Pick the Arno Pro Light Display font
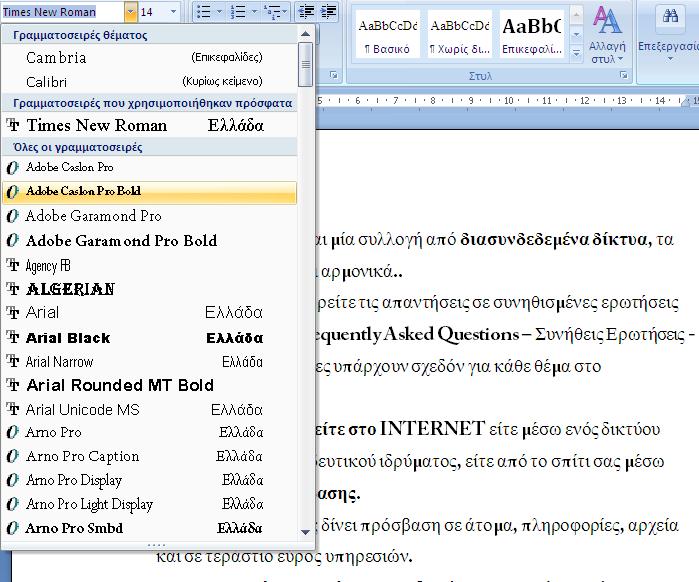Screen dimensions: 699x582 149,504
